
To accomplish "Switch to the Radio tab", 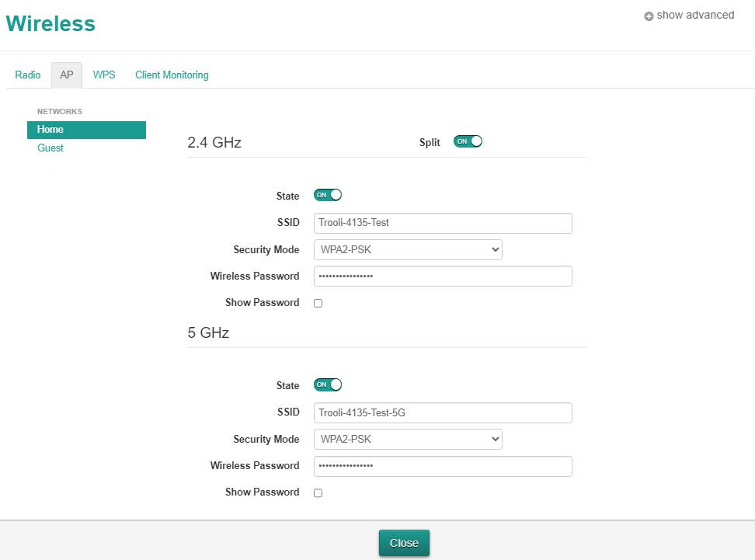I will [x=28, y=75].
